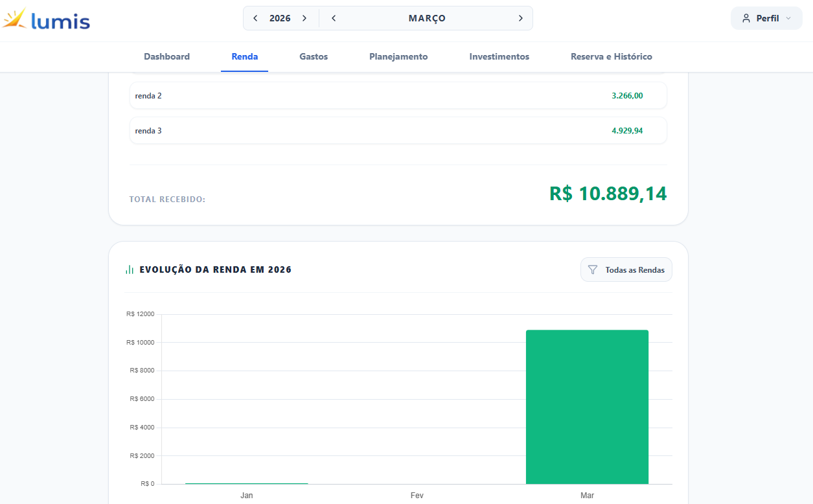Open the Perfil dropdown menu
This screenshot has height=504, width=813.
[766, 18]
